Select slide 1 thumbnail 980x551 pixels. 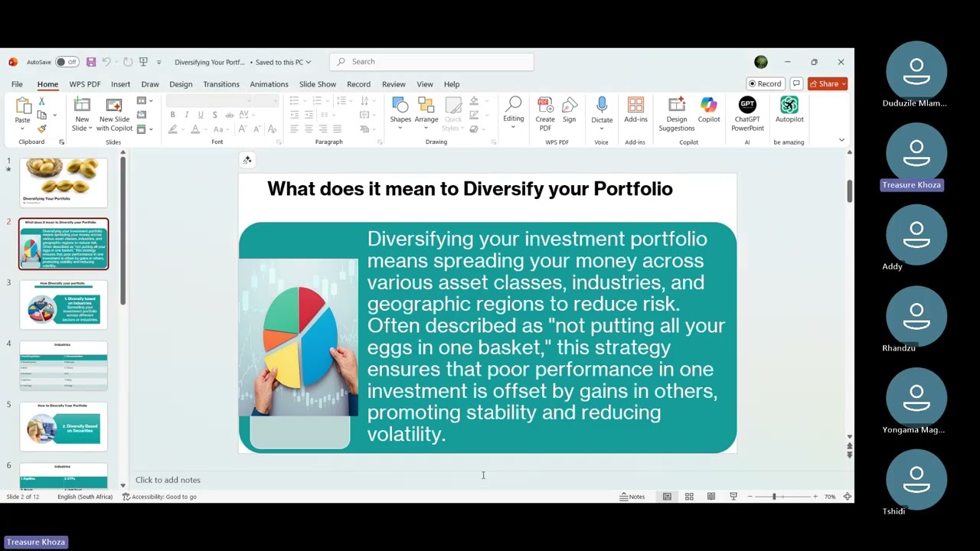[64, 182]
